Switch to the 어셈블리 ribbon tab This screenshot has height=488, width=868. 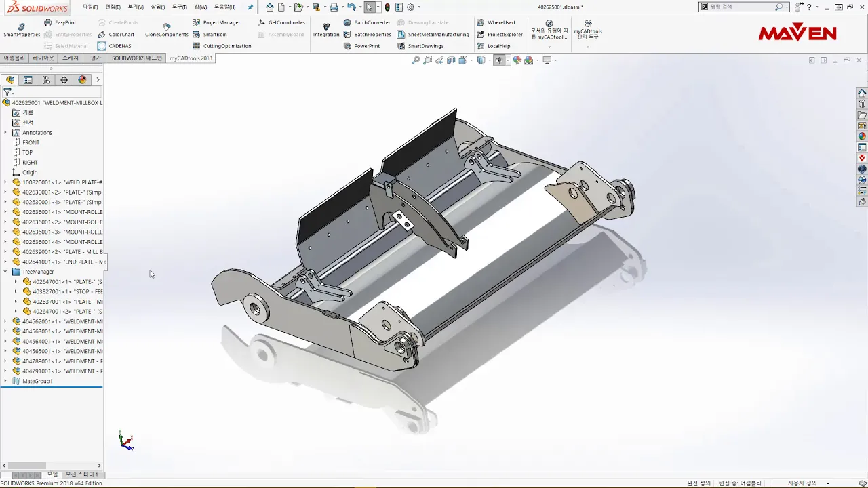[14, 58]
